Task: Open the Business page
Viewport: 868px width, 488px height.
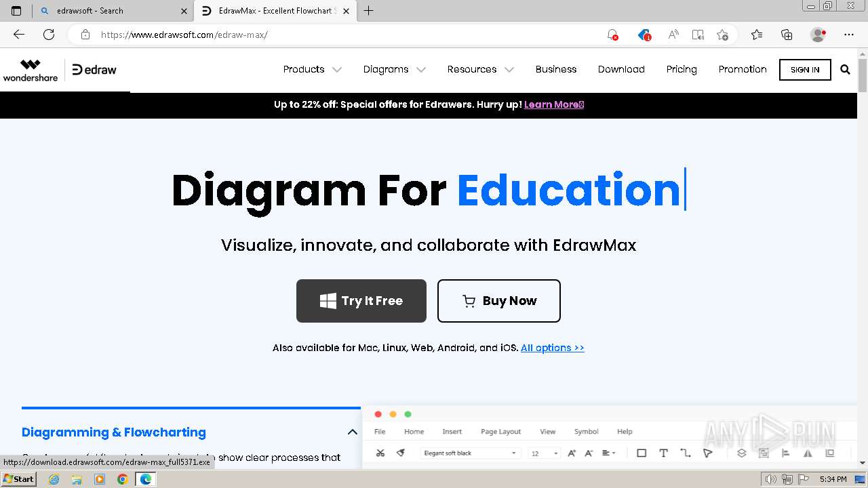Action: click(556, 69)
